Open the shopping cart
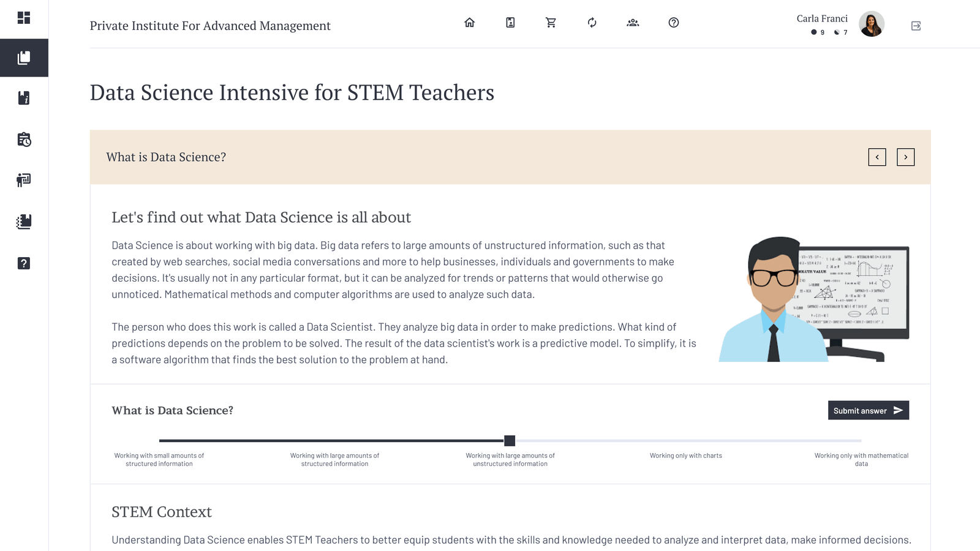The image size is (980, 551). click(x=551, y=23)
